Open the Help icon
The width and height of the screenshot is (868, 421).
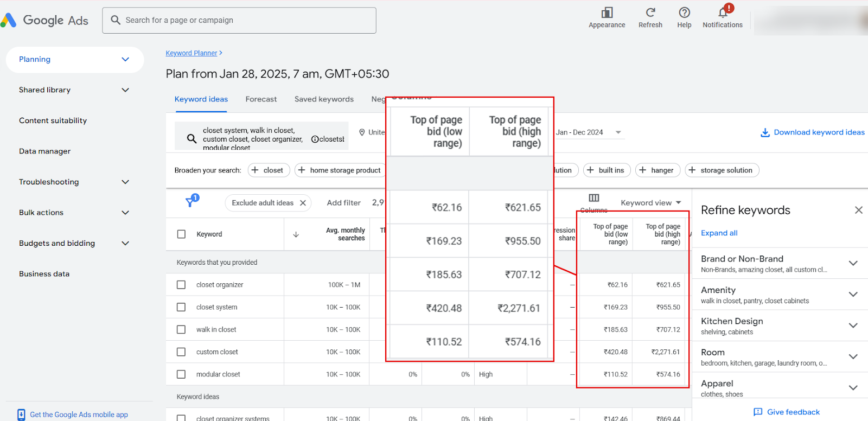685,12
